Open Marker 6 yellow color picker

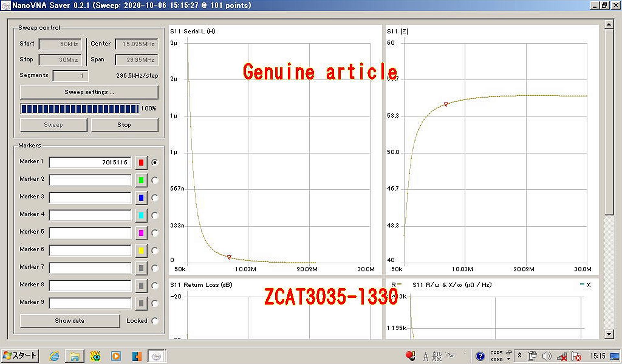[141, 250]
